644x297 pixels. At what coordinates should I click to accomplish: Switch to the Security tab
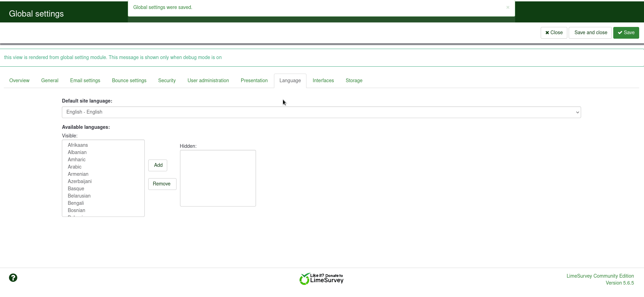tap(167, 80)
